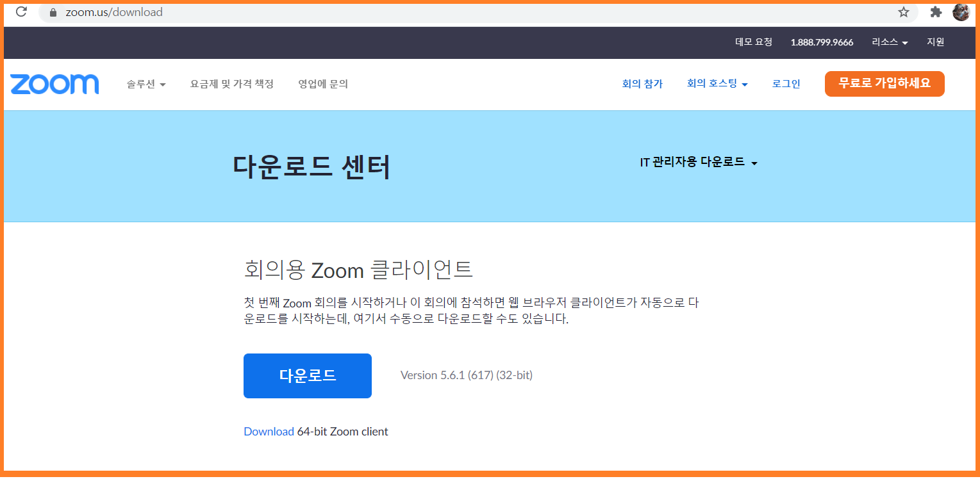Open the browser extensions puzzle icon
The height and width of the screenshot is (479, 980).
tap(936, 12)
